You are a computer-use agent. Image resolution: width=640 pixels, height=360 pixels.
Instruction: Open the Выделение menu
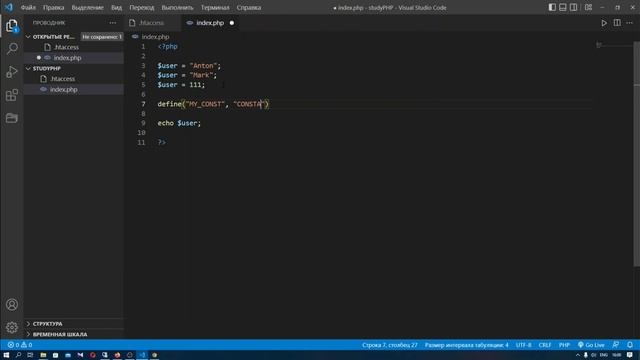point(87,7)
